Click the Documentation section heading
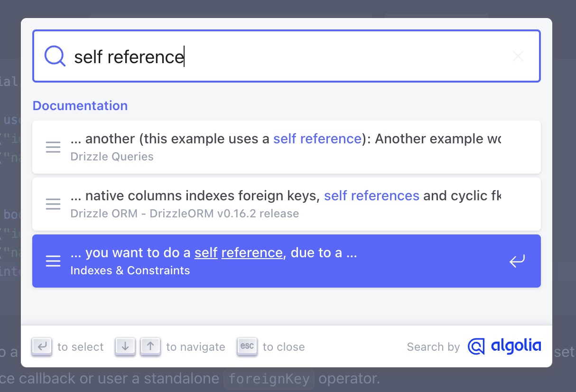Viewport: 576px width, 392px height. click(80, 105)
